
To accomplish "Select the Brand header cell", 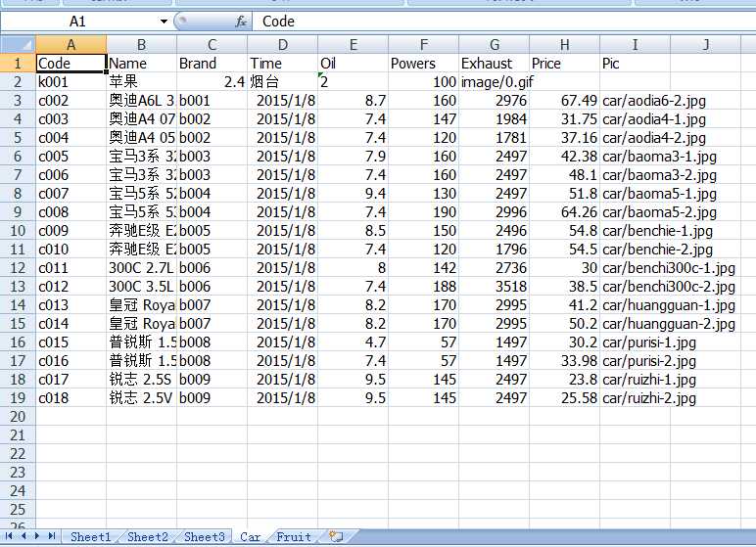I will pos(213,64).
